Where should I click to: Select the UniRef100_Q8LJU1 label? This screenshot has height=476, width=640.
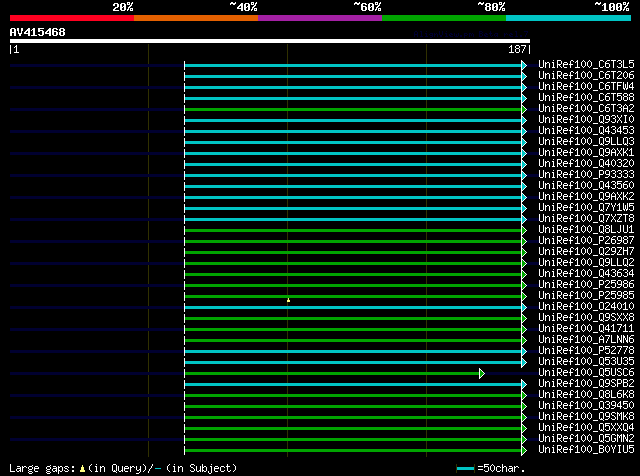pos(586,230)
